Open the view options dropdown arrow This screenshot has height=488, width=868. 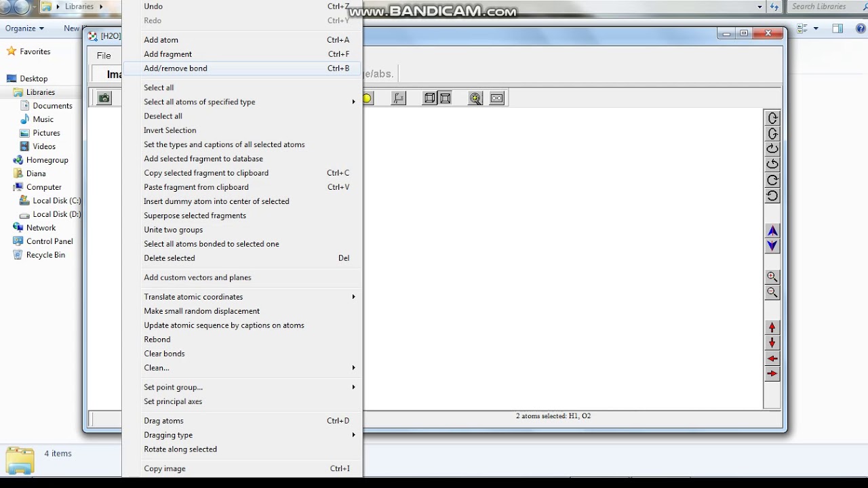816,28
